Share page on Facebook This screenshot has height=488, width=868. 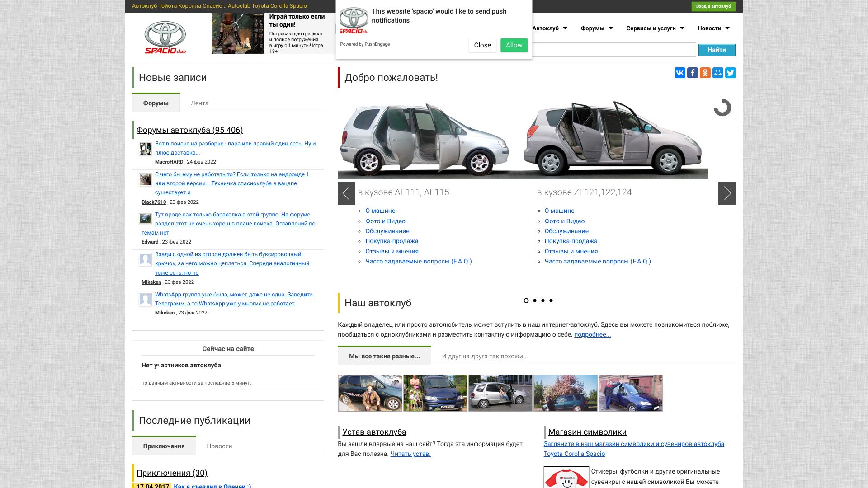(693, 73)
